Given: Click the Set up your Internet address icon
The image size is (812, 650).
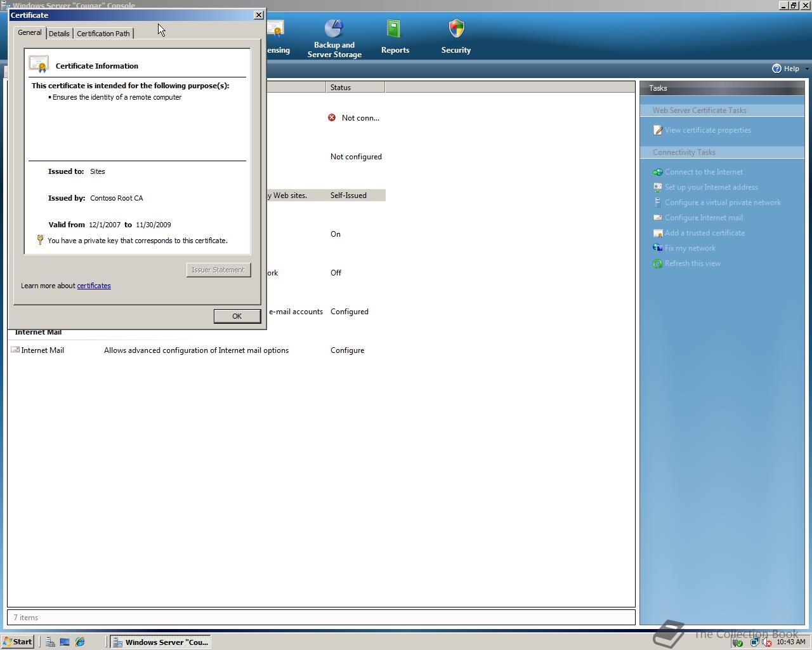Looking at the screenshot, I should pyautogui.click(x=658, y=187).
